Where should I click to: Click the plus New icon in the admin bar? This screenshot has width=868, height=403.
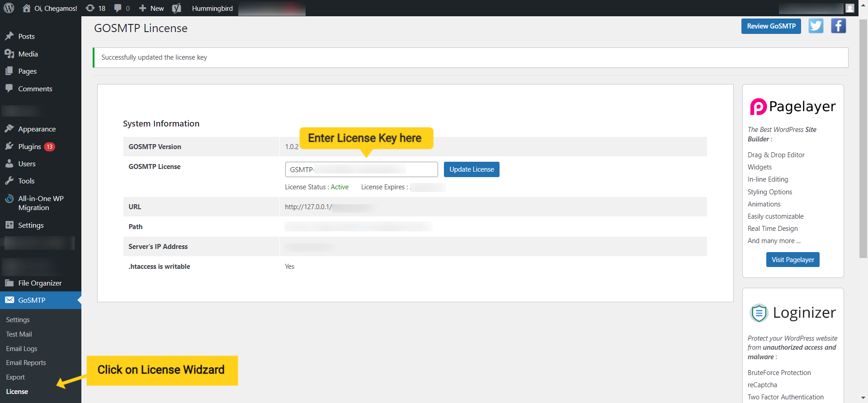pos(143,8)
